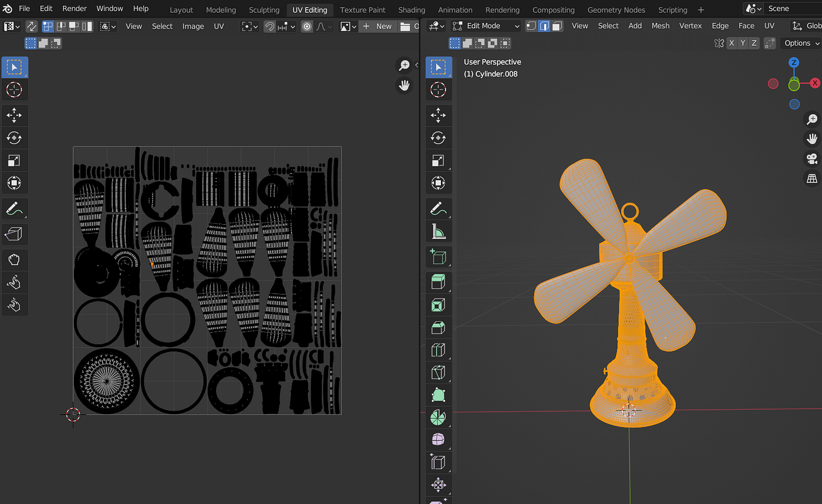This screenshot has width=822, height=504.
Task: Select the Relax sculpt tool in the UV editor
Action: (14, 283)
